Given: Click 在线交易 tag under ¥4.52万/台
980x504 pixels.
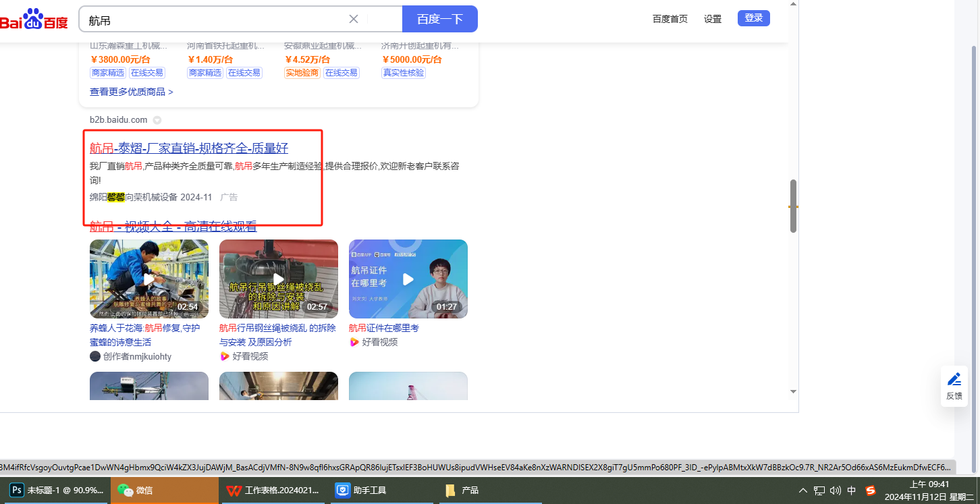Looking at the screenshot, I should pos(341,73).
